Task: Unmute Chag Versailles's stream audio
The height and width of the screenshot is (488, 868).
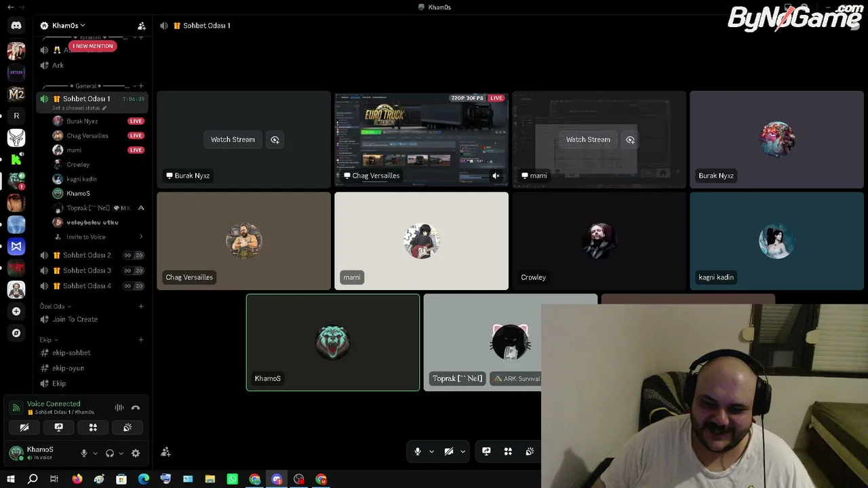Action: 496,176
